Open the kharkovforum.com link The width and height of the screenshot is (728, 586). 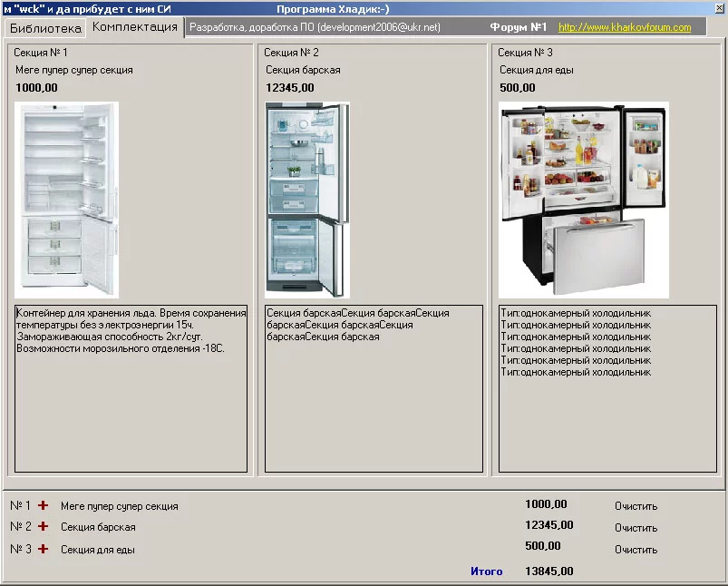[625, 27]
